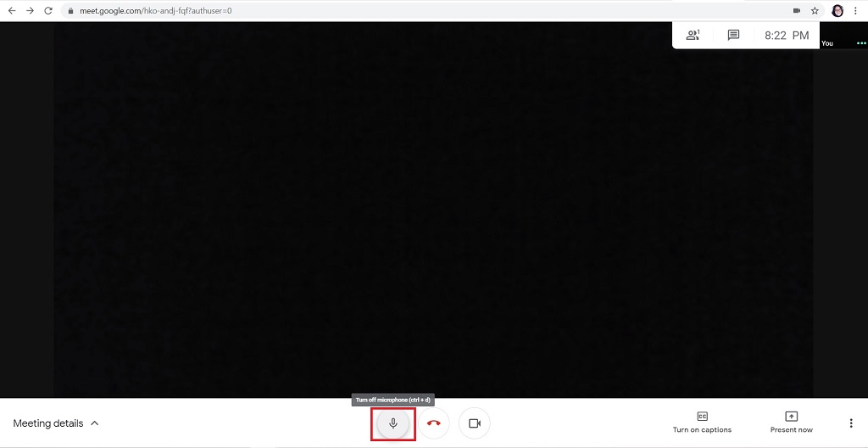The width and height of the screenshot is (868, 448).
Task: Open the Chrome profile avatar
Action: pos(837,11)
